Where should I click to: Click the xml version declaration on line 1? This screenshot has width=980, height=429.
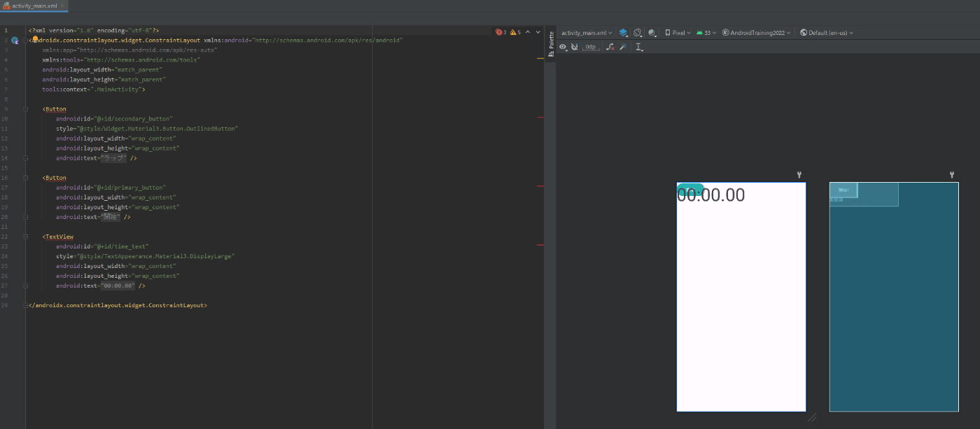94,31
